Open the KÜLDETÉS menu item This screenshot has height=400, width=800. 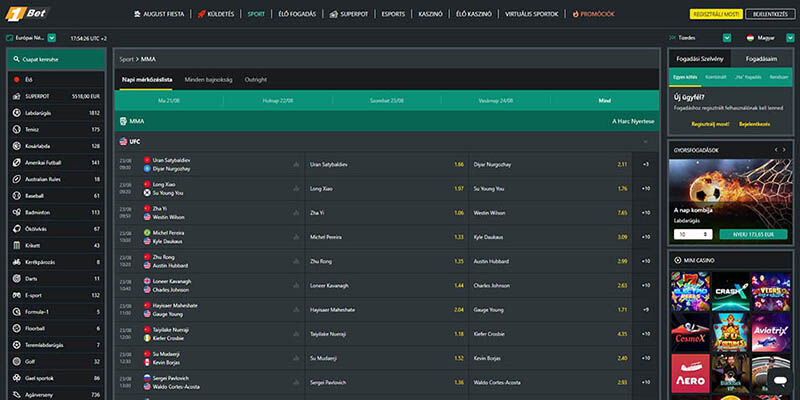click(x=215, y=14)
